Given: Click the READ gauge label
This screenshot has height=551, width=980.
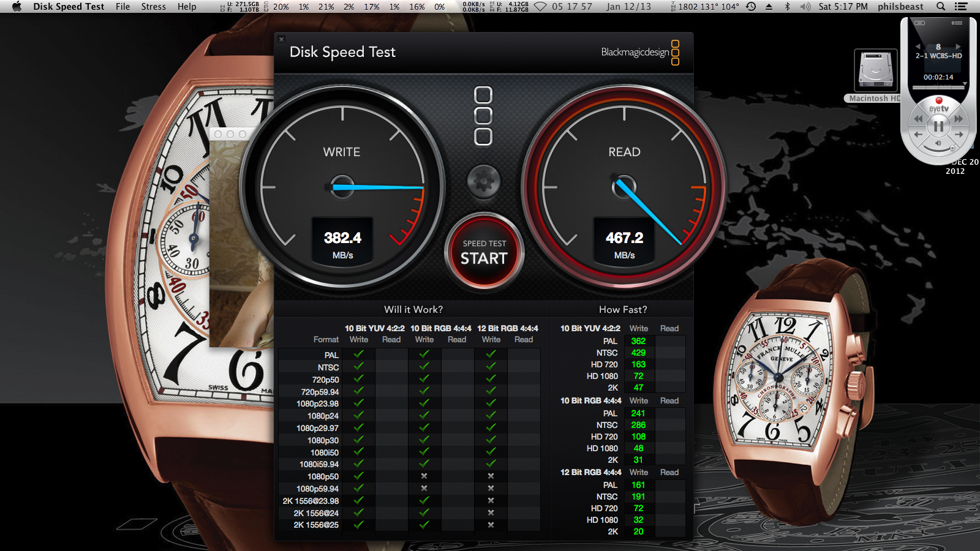Looking at the screenshot, I should (624, 152).
